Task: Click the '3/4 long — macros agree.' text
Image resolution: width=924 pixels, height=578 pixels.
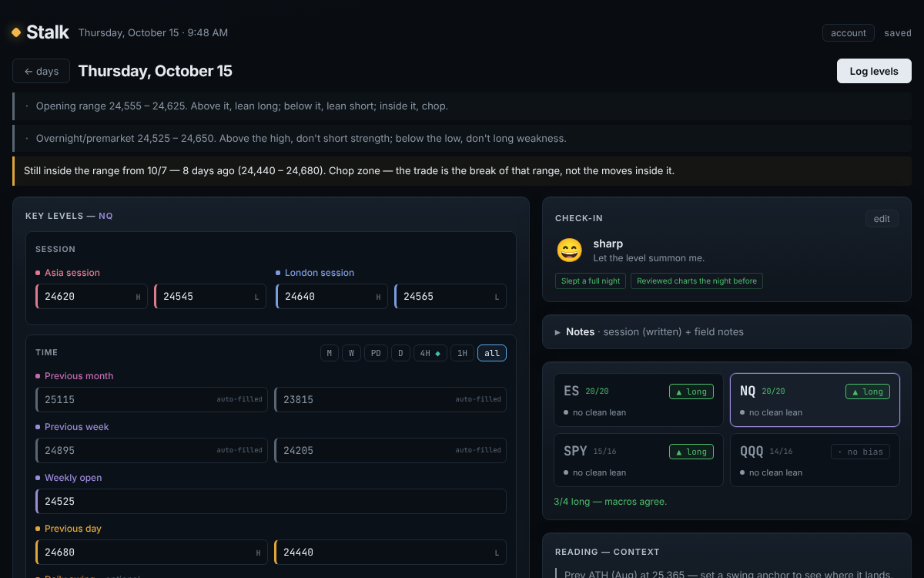Action: click(x=611, y=502)
